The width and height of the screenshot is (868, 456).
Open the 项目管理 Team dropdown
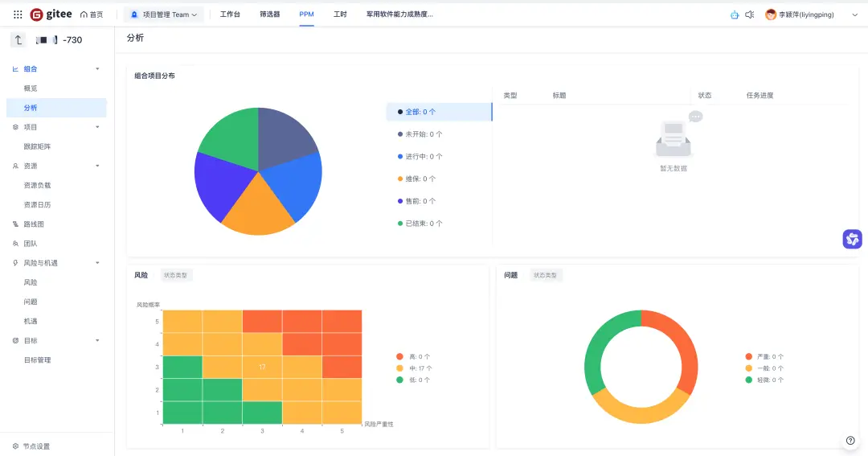pyautogui.click(x=164, y=14)
